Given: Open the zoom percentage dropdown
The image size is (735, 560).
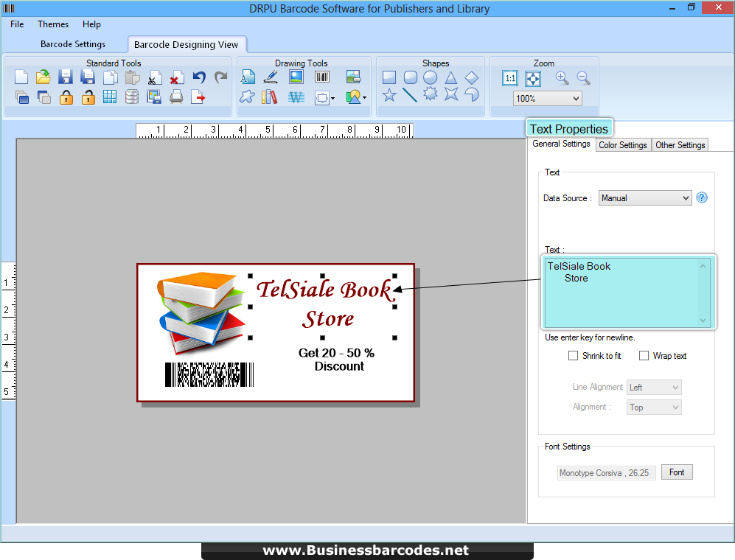Looking at the screenshot, I should tap(546, 97).
